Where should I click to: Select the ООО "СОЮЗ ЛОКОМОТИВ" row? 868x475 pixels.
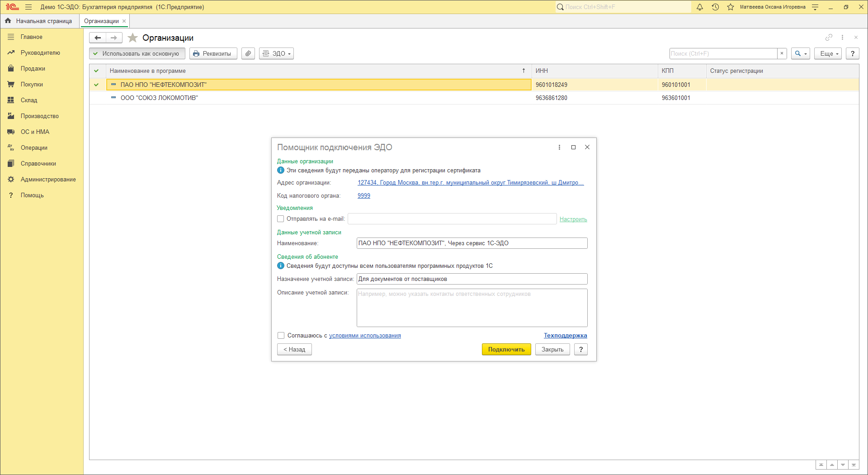tap(159, 98)
